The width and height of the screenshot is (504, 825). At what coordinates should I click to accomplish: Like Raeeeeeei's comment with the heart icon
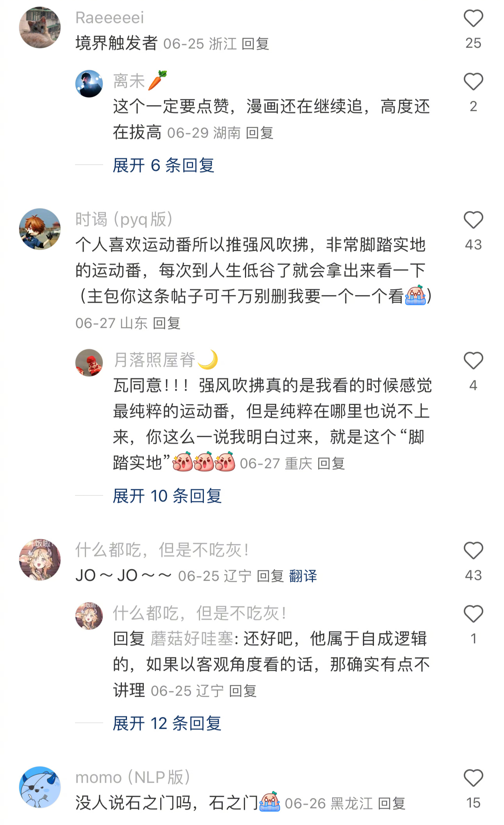pos(473,18)
